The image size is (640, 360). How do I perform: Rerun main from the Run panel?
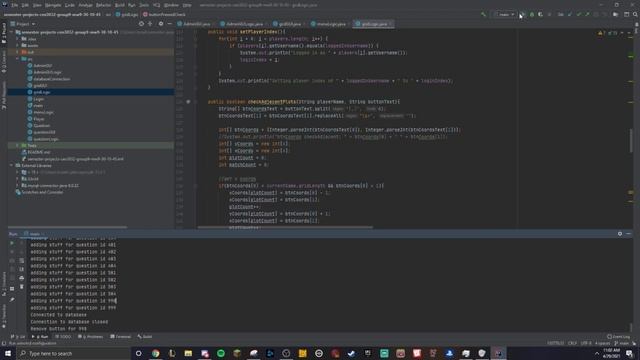(x=12, y=243)
